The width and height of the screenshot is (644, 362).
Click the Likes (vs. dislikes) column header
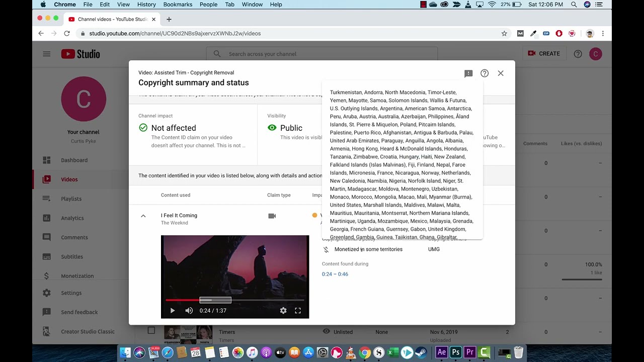(x=581, y=144)
